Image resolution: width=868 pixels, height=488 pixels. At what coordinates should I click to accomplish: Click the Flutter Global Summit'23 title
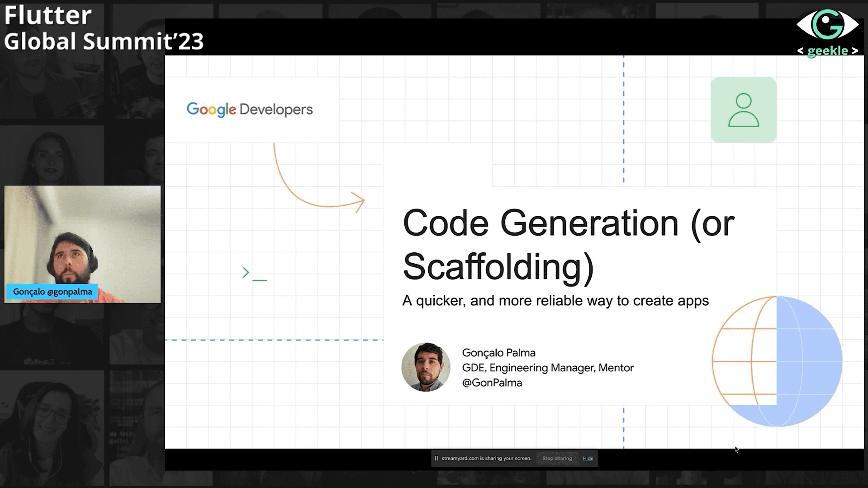(x=104, y=28)
